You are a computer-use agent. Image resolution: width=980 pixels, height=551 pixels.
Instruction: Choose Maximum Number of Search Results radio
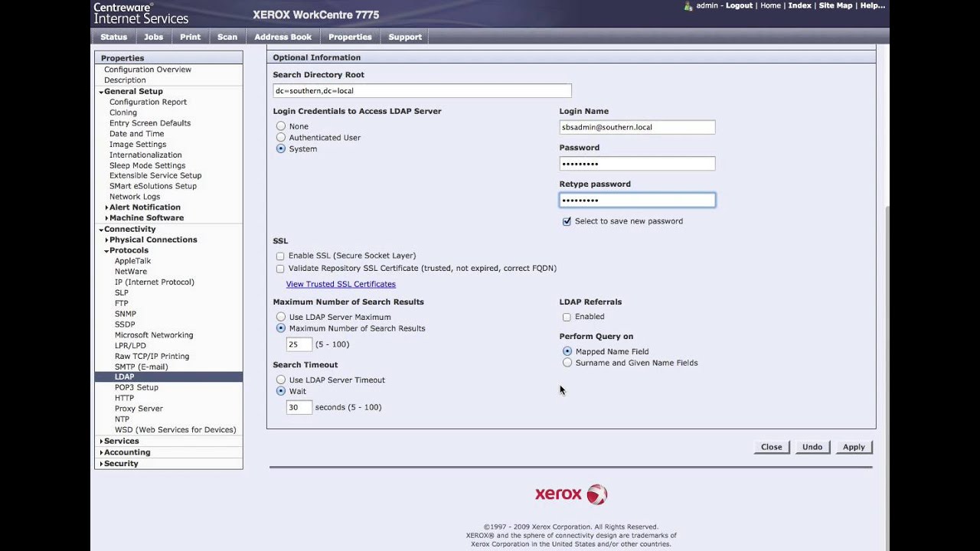[x=281, y=328]
